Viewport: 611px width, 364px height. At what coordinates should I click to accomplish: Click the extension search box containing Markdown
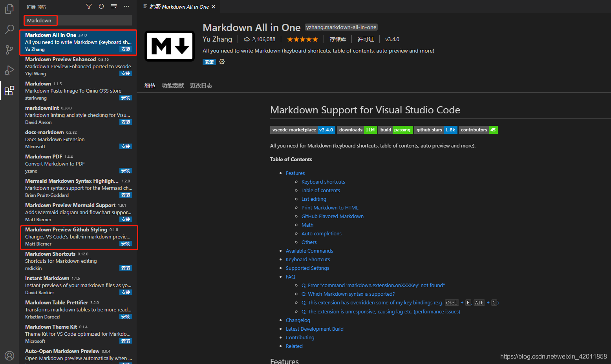(x=78, y=20)
